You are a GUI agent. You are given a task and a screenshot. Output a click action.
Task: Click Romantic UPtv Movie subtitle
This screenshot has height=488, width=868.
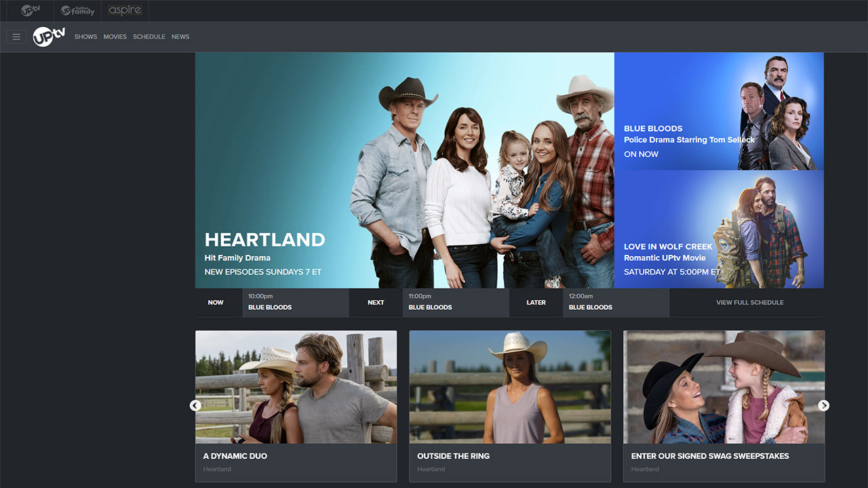tap(665, 258)
